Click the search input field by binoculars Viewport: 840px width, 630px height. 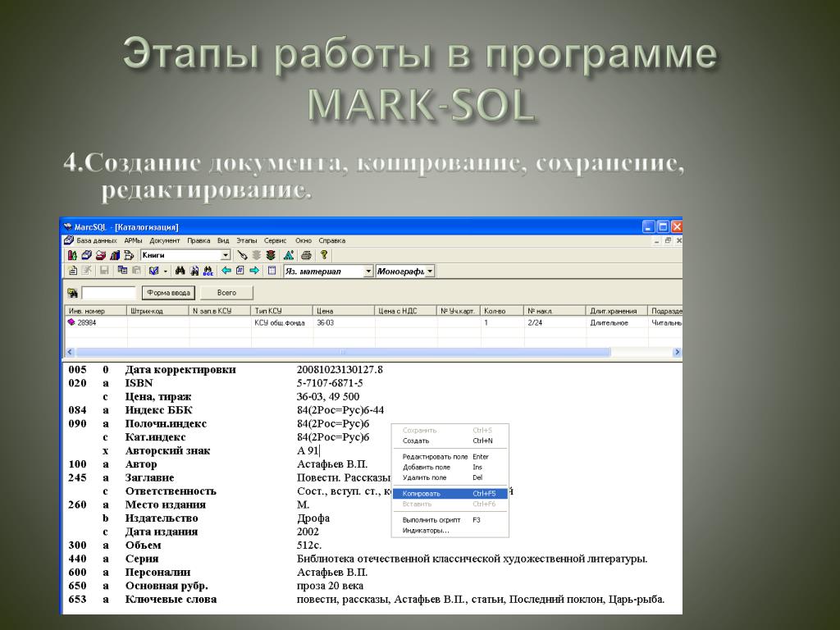tap(109, 293)
